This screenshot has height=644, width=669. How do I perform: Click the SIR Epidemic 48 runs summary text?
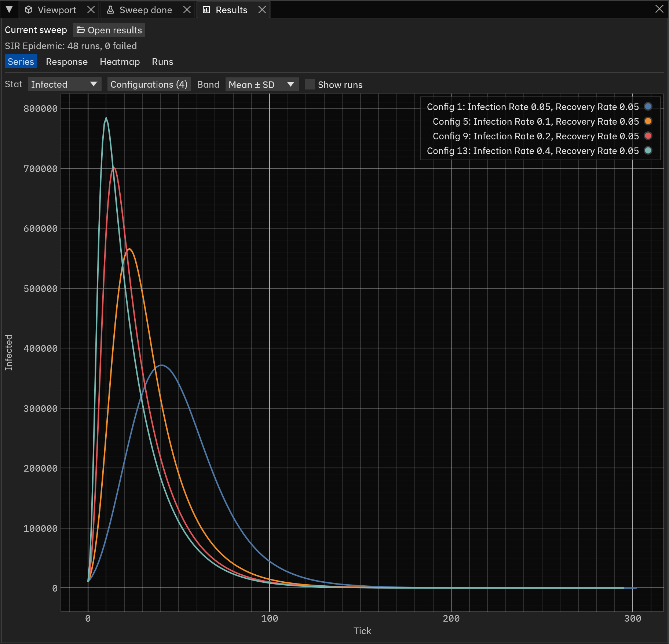[x=71, y=46]
